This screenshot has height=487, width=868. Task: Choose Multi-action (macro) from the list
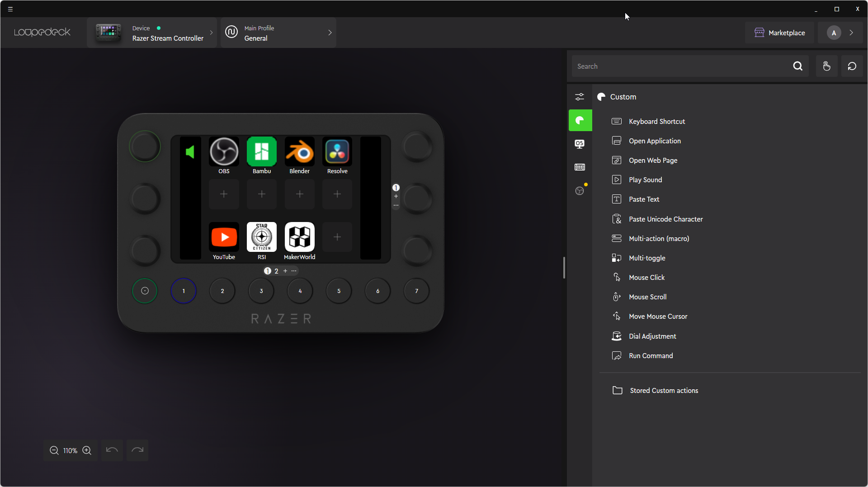[x=659, y=239]
